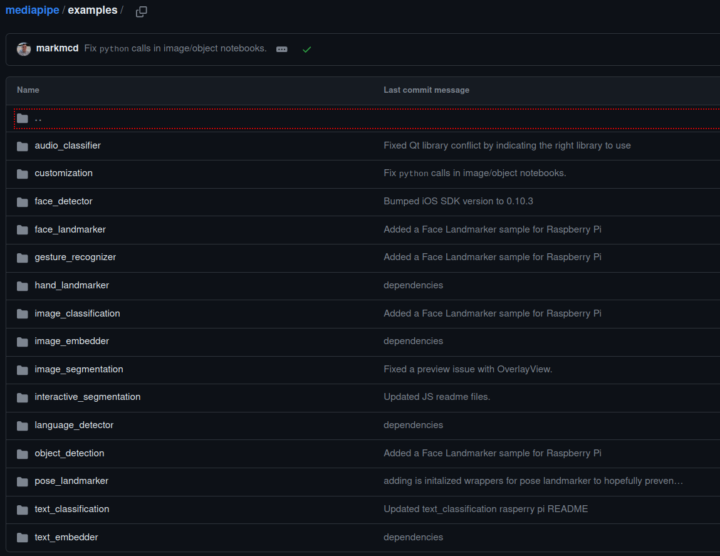Open gesture_recognizer row's Raspberry Pi commit message

(492, 257)
